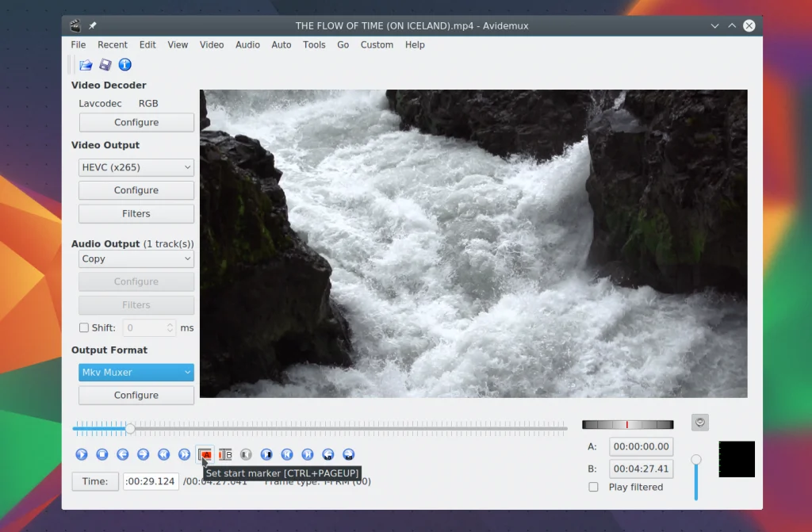Screen dimensions: 812x532
Task: Click the Open Video folder icon
Action: tap(86, 65)
